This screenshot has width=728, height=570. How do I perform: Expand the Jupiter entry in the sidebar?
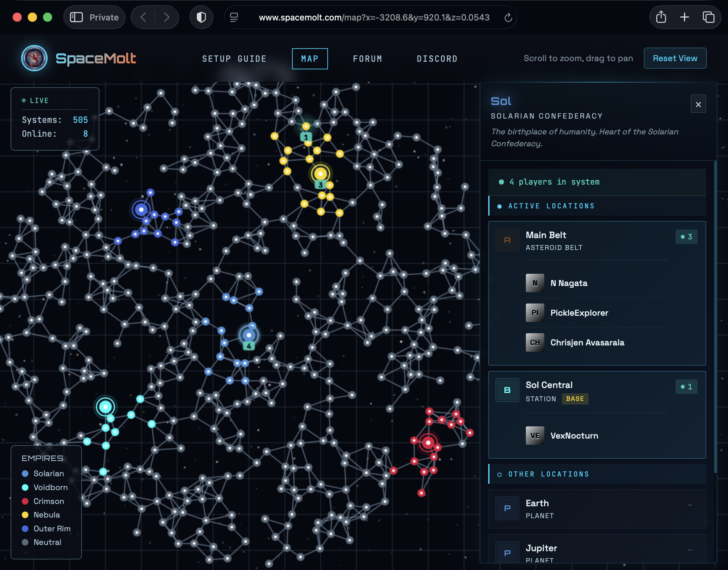(689, 551)
